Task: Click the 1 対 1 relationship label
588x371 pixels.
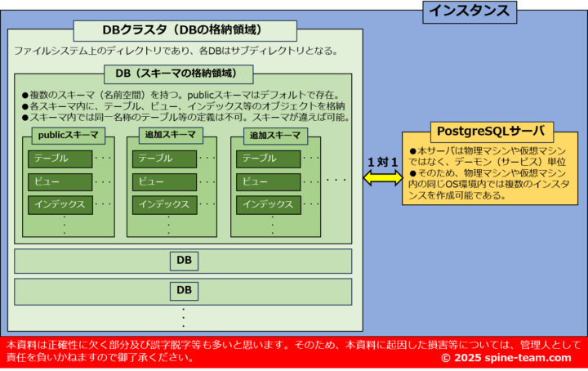Action: 382,163
